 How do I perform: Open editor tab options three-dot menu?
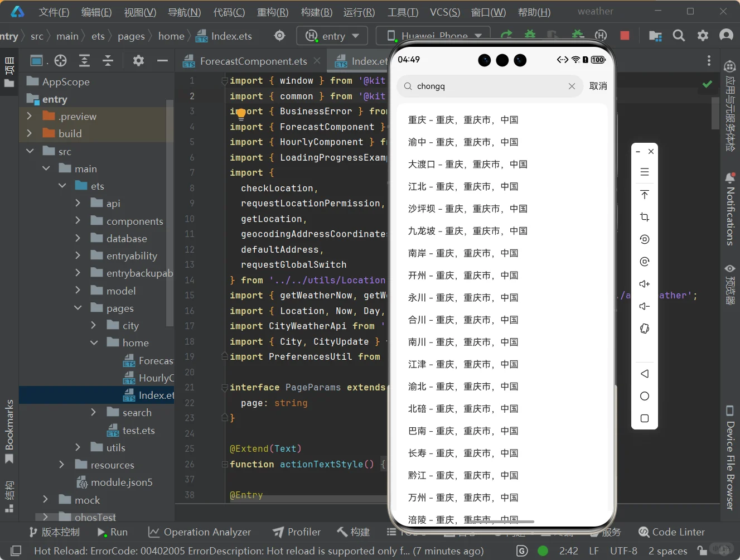709,60
